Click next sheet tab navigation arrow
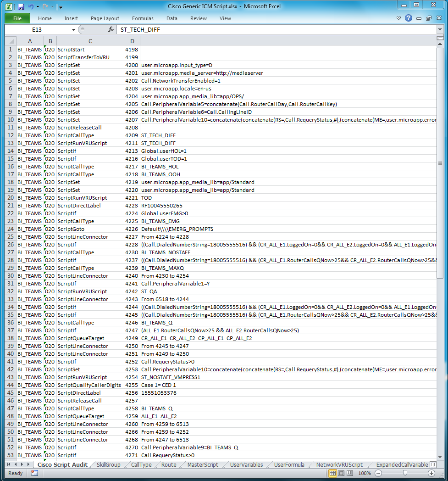Image resolution: width=448 pixels, height=481 pixels. tap(22, 464)
